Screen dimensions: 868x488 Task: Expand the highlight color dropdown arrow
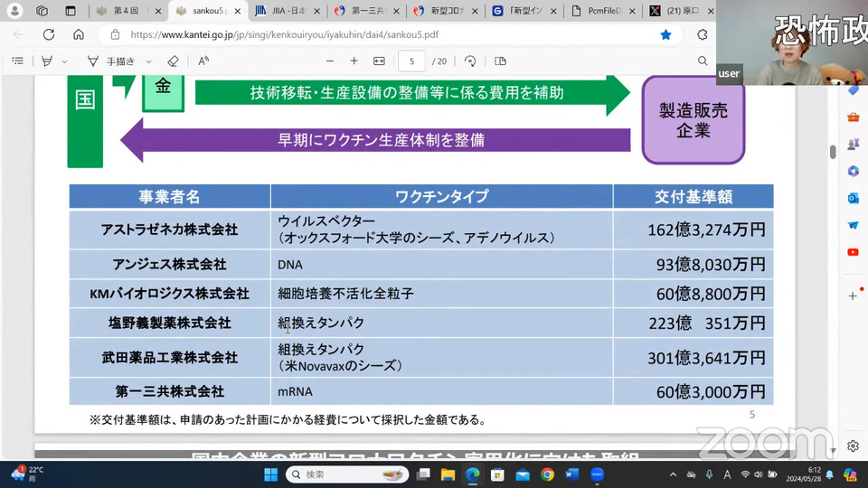[x=65, y=61]
